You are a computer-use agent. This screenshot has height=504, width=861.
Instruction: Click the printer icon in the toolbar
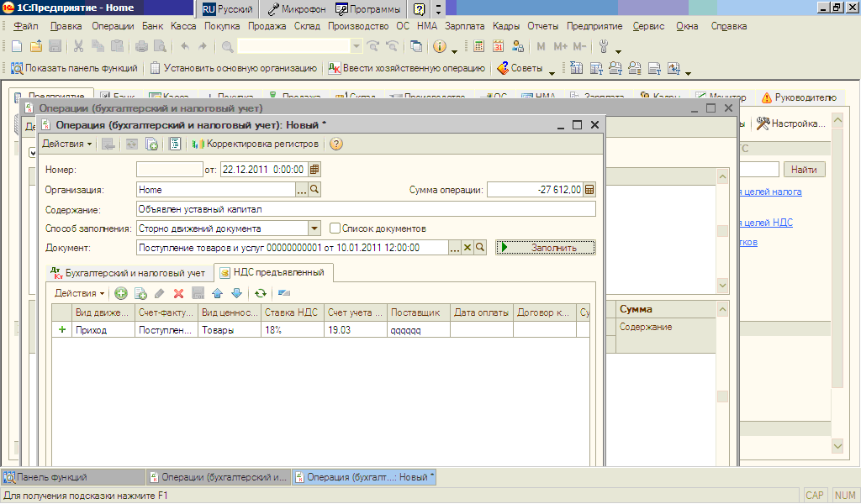141,46
